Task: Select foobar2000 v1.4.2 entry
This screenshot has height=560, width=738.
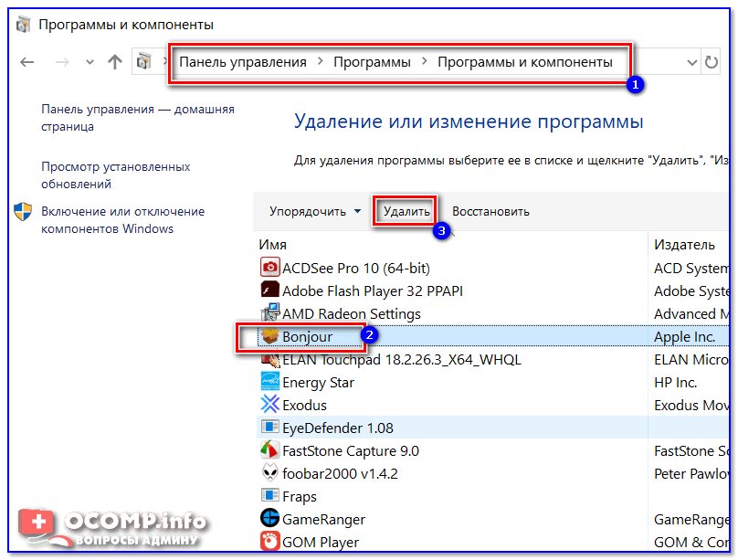Action: 340,473
